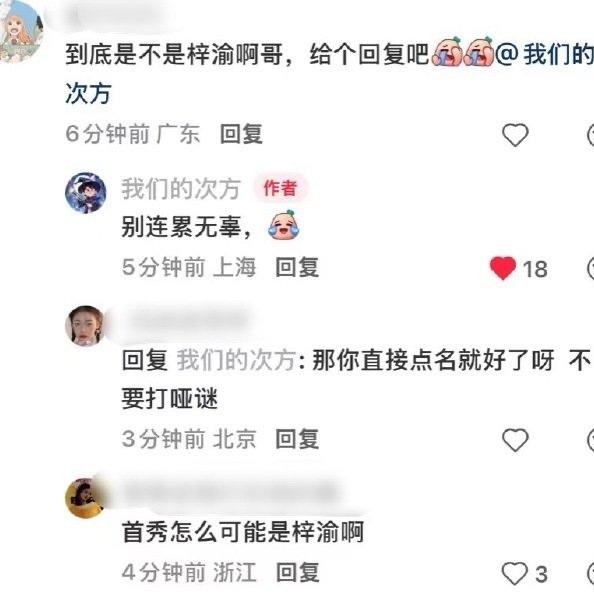The width and height of the screenshot is (594, 594).
Task: Open 我们的次方 author username
Action: (x=181, y=189)
